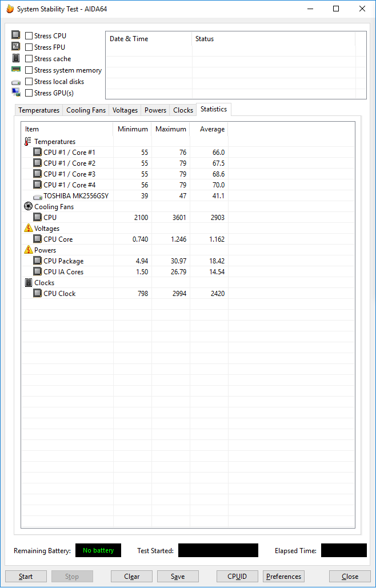This screenshot has width=376, height=588.
Task: Start the stability test
Action: tap(26, 577)
